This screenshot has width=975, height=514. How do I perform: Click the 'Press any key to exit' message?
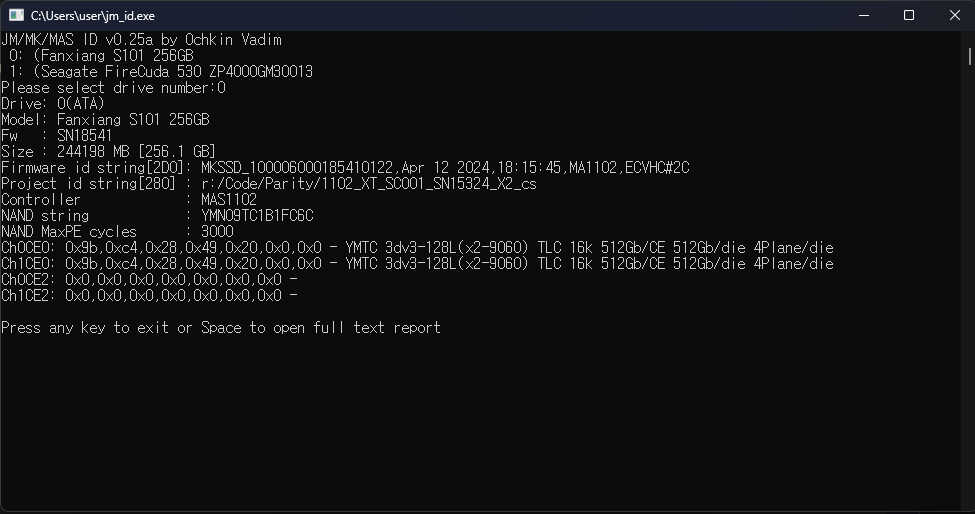(221, 328)
